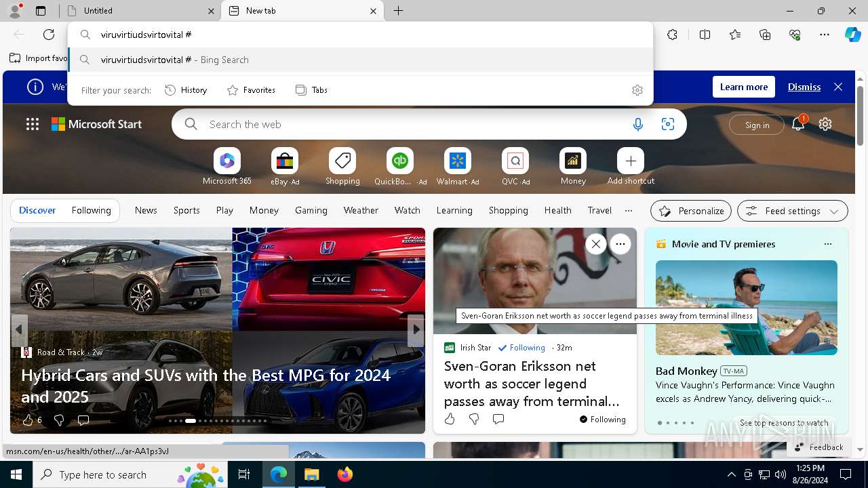Open the Walmart shortcut tile
This screenshot has height=488, width=868.
pos(458,167)
